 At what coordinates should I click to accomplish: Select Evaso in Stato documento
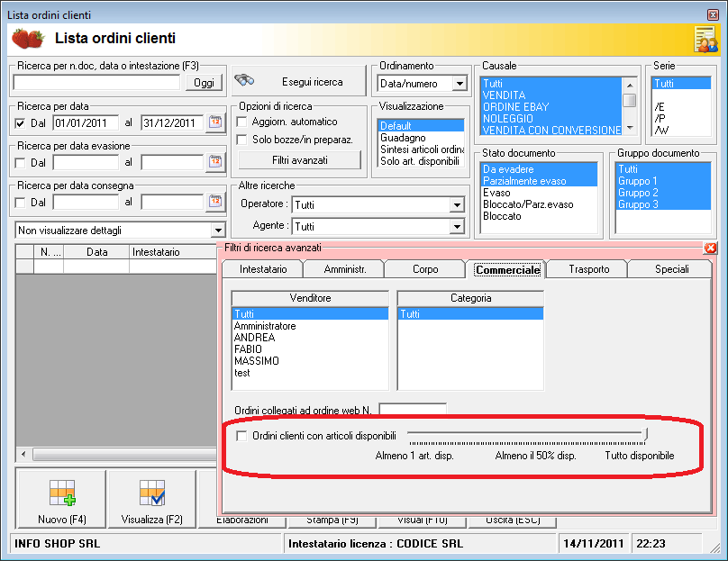click(539, 193)
